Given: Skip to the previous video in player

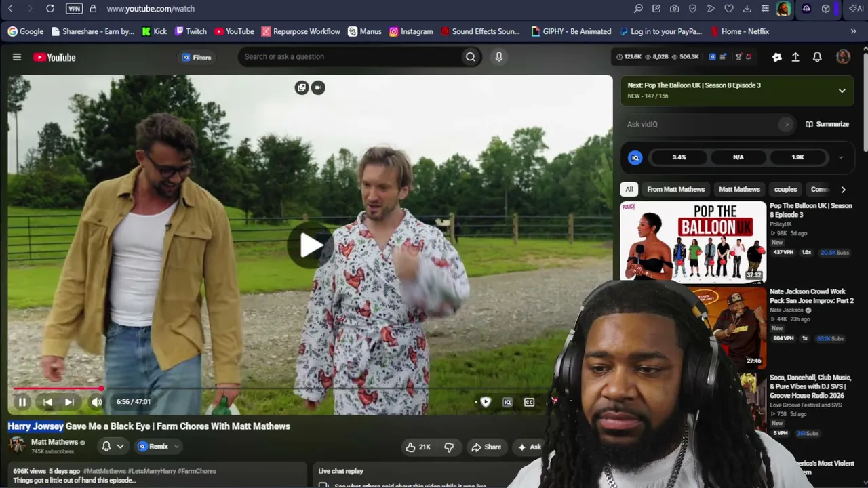Looking at the screenshot, I should pyautogui.click(x=47, y=402).
